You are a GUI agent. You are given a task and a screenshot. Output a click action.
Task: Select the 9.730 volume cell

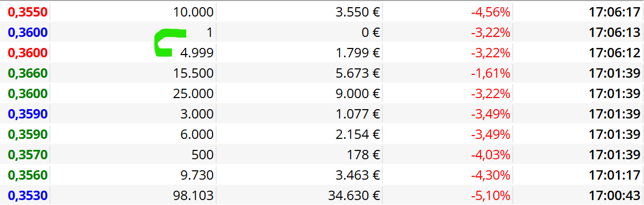click(x=197, y=175)
